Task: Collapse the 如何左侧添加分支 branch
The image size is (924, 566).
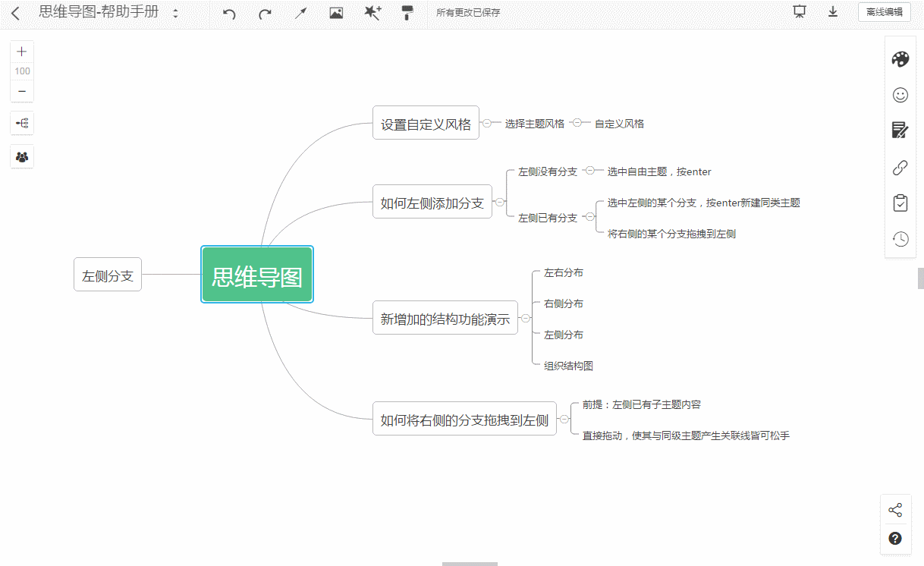Action: [x=499, y=202]
